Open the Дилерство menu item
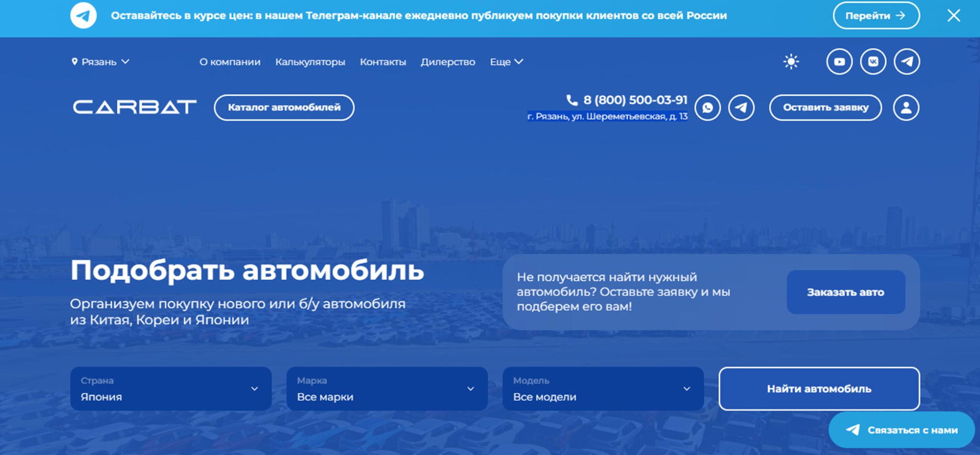The height and width of the screenshot is (455, 980). tap(448, 62)
